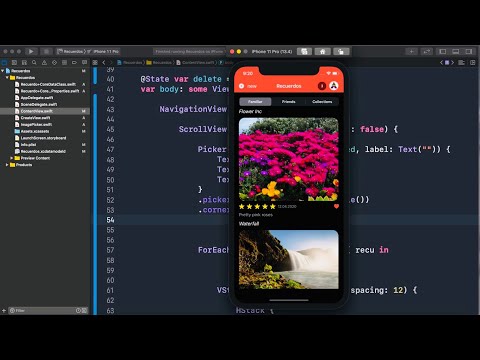Tap the plus new icon in Recuerdos app
The width and height of the screenshot is (480, 360).
point(242,86)
